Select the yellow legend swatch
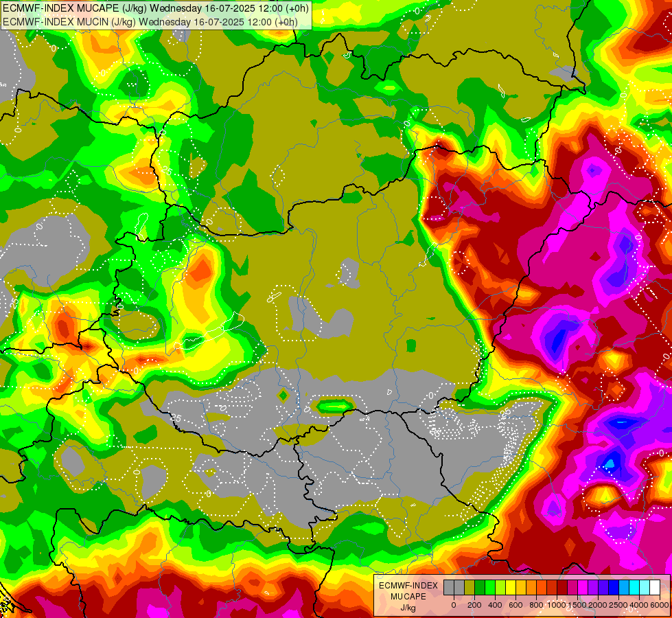 tap(511, 588)
